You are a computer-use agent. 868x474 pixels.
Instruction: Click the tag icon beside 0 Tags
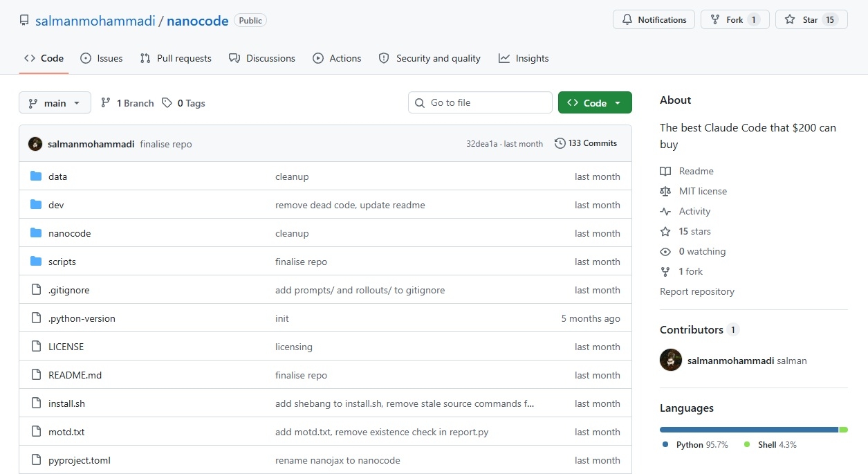[x=167, y=103]
